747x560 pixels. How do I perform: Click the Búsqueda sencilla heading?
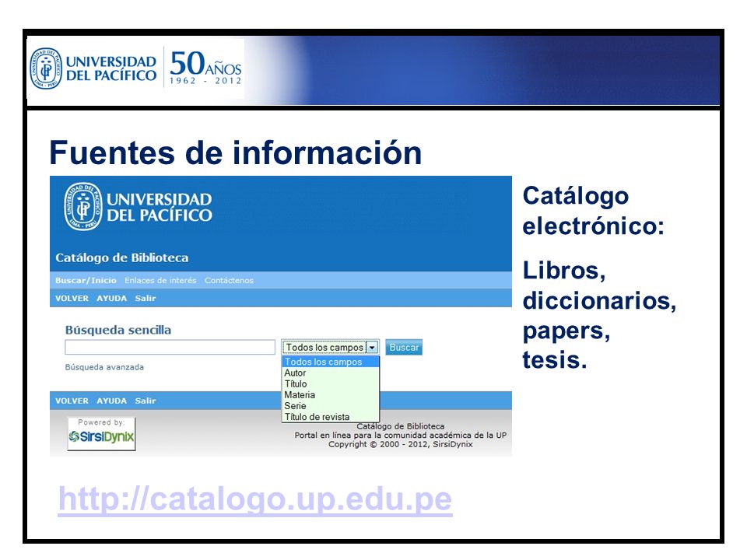(x=118, y=330)
